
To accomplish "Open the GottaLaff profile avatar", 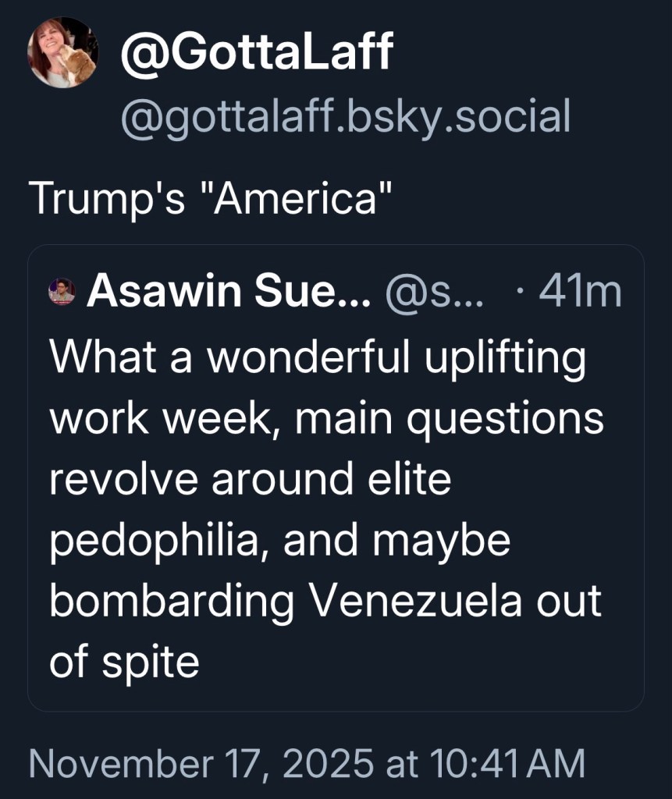I will click(x=62, y=52).
